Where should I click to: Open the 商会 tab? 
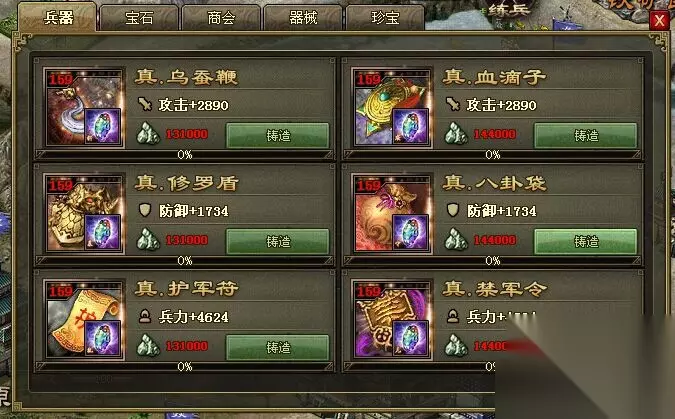221,18
